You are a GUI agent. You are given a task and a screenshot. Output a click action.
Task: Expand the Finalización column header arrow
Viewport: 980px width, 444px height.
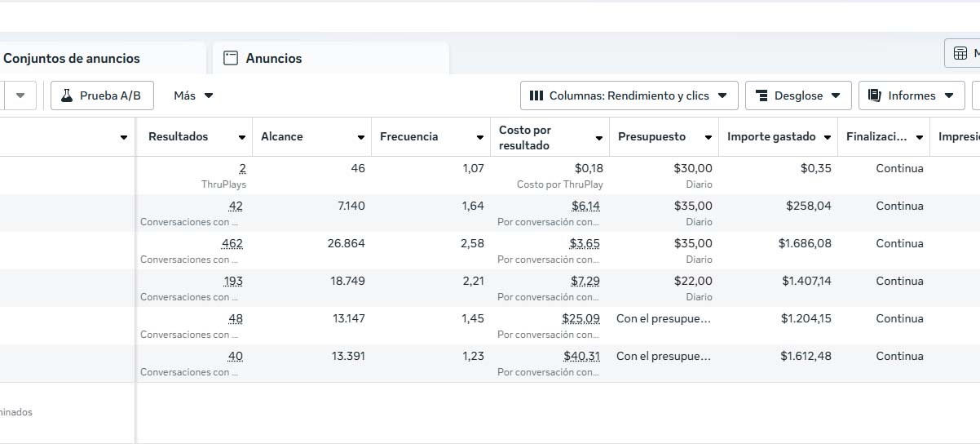pos(920,137)
